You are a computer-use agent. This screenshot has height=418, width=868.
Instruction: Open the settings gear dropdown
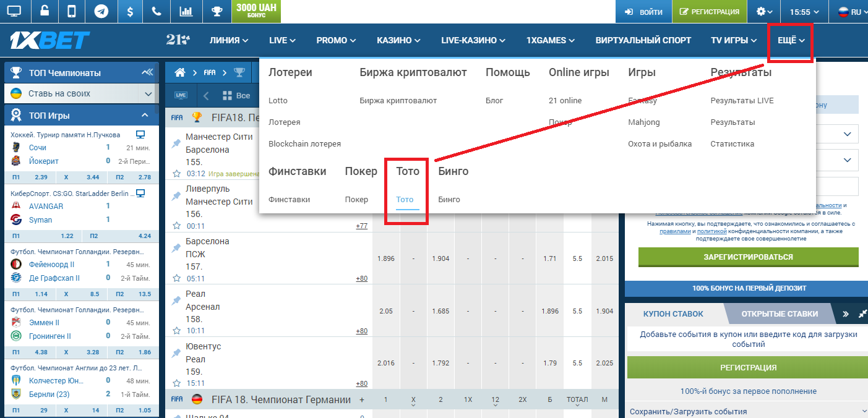coord(765,12)
